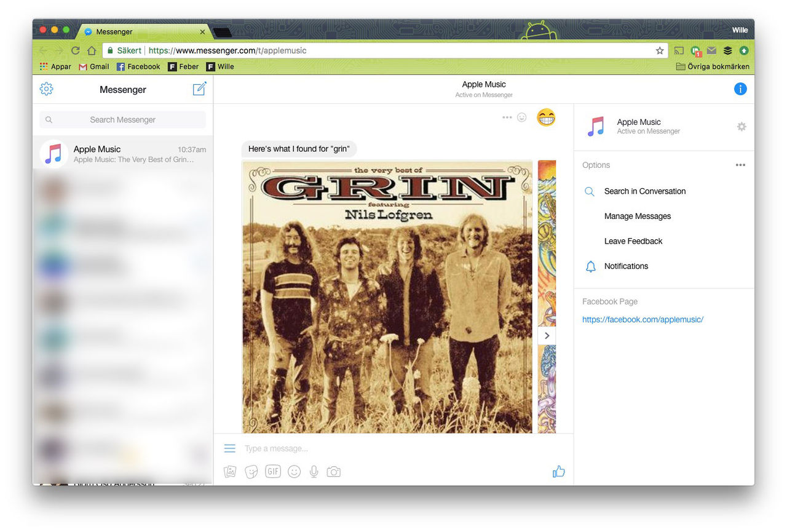Open the facebook.com/applemusic link

click(643, 320)
